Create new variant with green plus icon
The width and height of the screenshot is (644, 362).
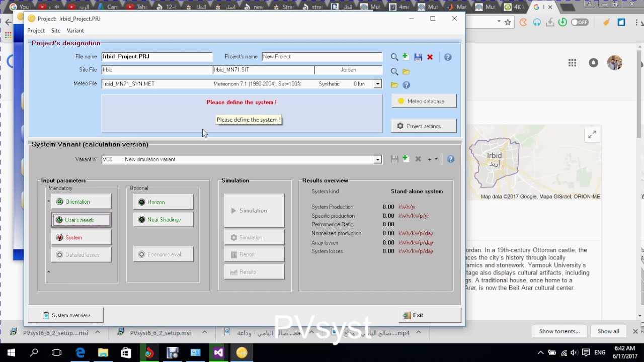point(406,159)
